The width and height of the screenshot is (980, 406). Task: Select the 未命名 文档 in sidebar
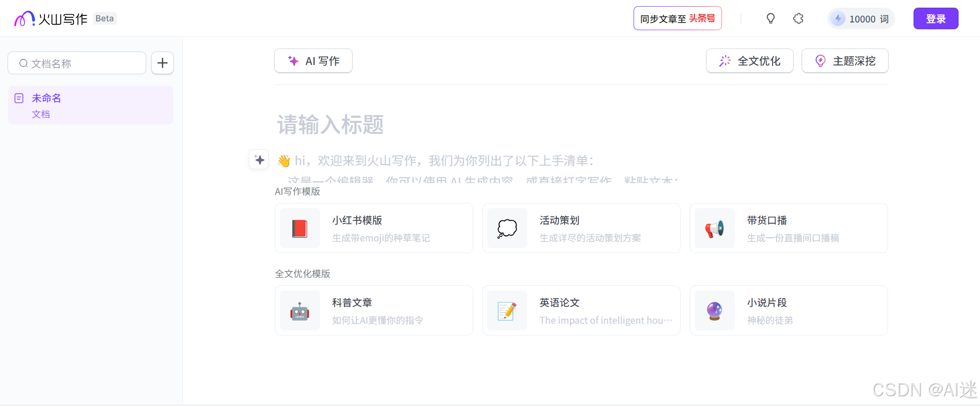(x=90, y=105)
